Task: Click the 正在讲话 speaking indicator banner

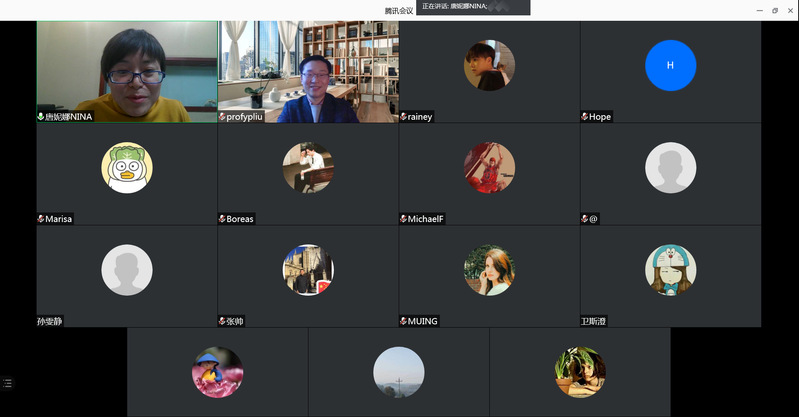Action: tap(472, 6)
